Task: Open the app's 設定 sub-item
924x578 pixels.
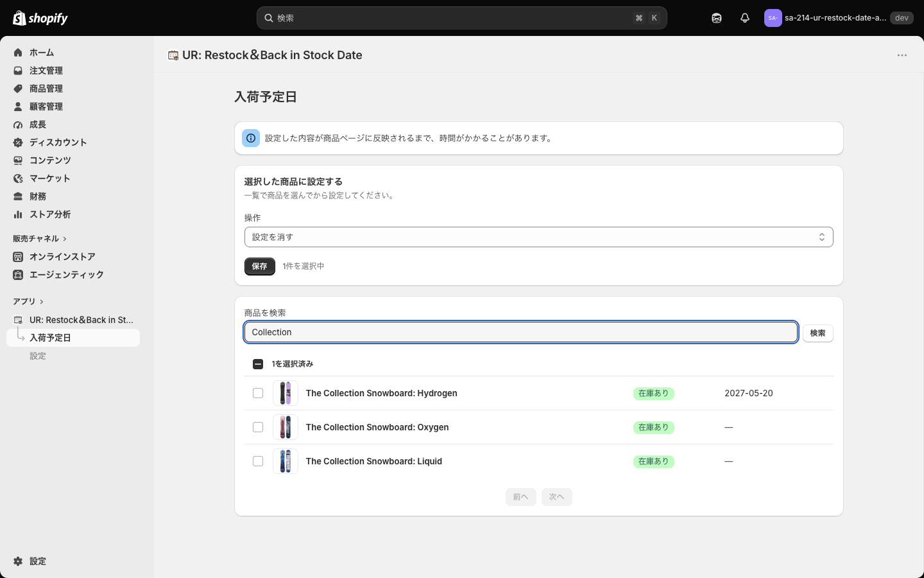Action: [38, 356]
